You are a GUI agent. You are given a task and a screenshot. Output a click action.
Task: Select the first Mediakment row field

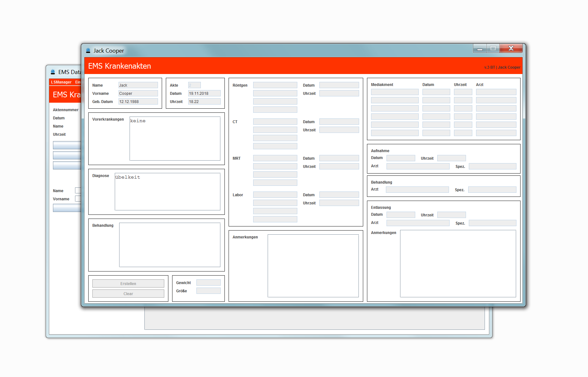click(394, 92)
